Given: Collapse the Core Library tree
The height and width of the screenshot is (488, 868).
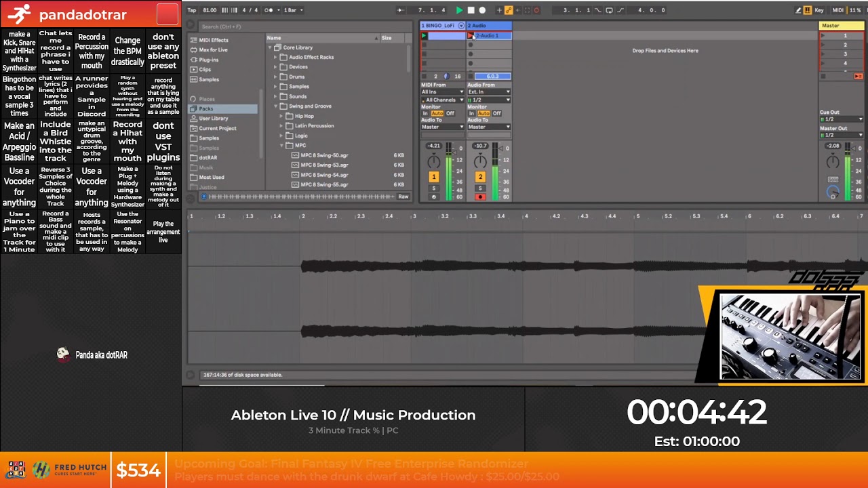Looking at the screenshot, I should pos(270,47).
